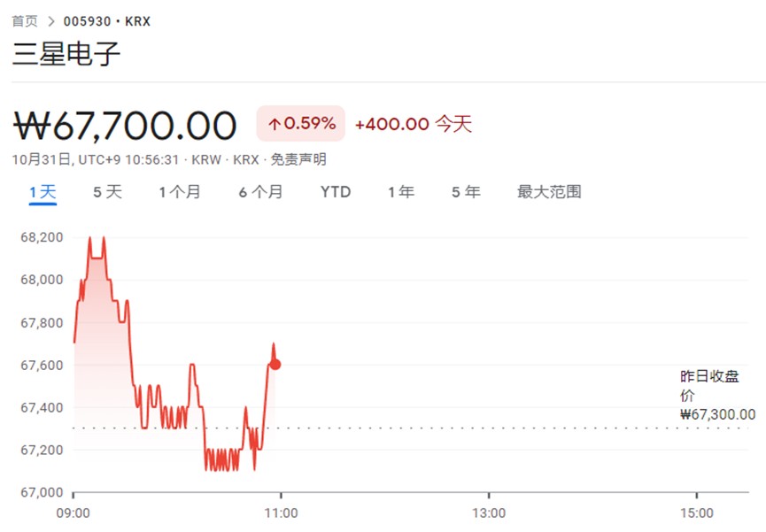Switch to the 5 天 range tab
Viewport: 766px width, 532px height.
pos(108,192)
